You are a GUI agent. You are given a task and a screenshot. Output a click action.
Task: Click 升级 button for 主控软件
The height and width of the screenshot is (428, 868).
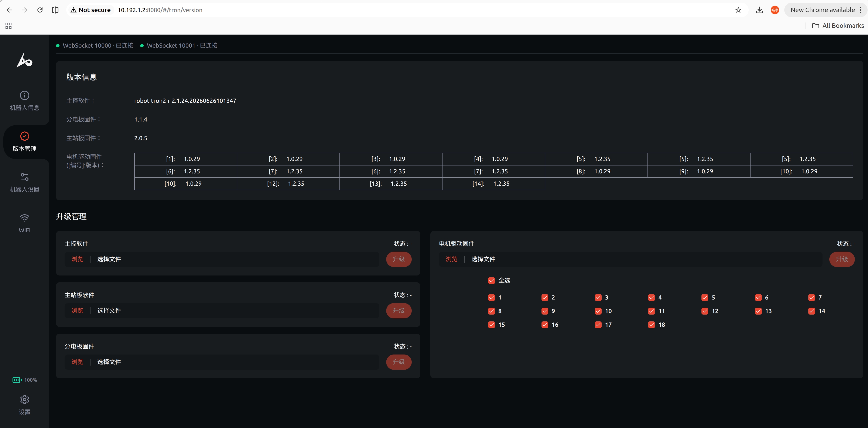coord(399,259)
